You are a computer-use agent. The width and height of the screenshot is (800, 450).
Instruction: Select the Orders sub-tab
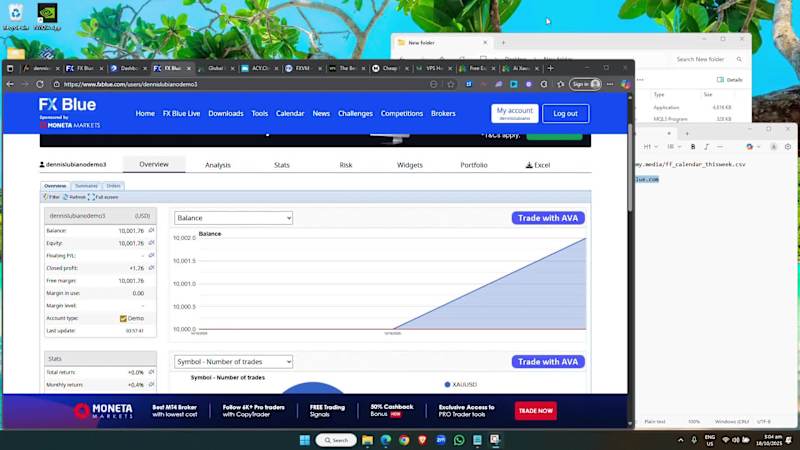tap(113, 186)
